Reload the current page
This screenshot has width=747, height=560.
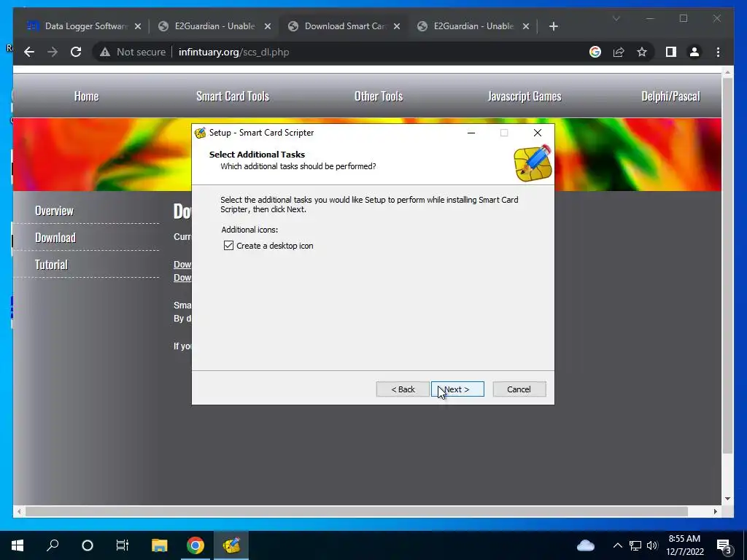76,52
